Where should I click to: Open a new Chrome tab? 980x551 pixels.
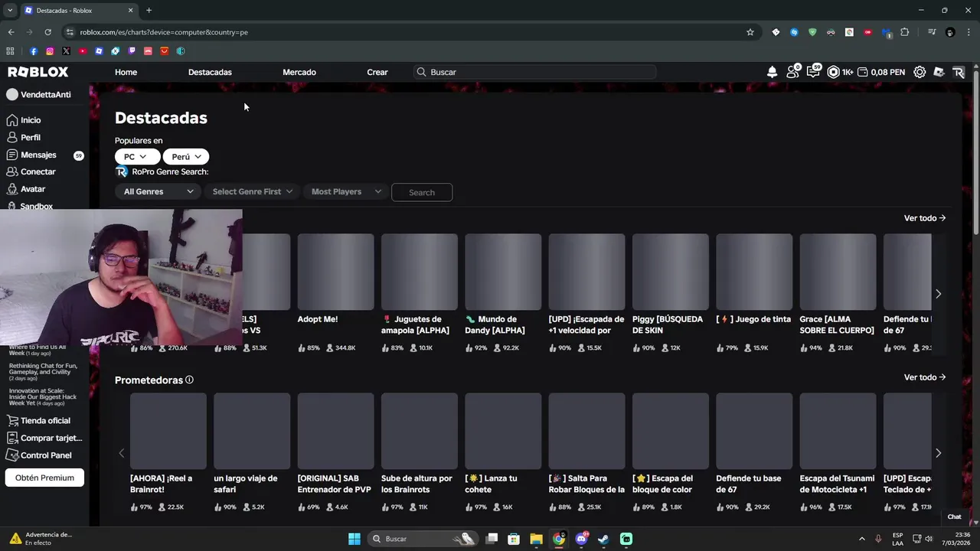coord(149,10)
